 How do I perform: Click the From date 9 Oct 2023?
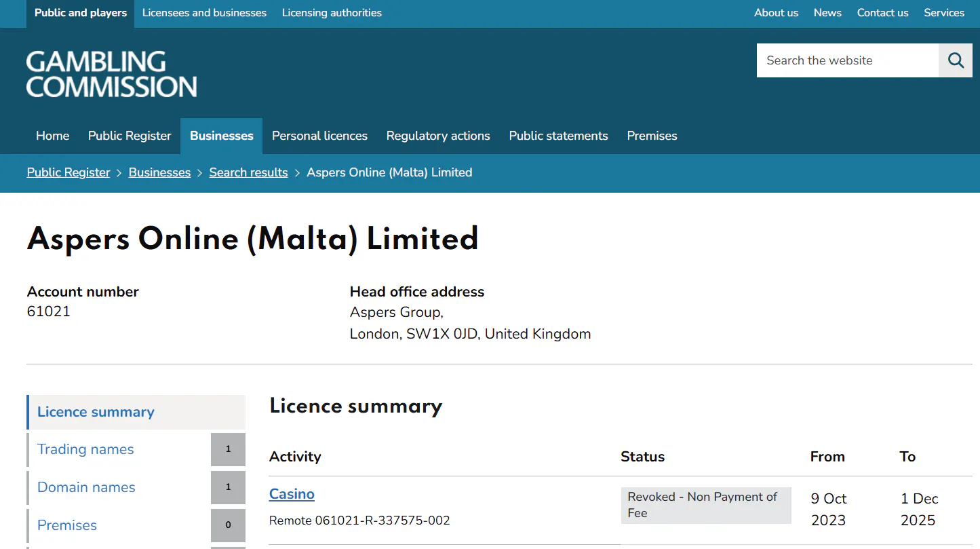(x=829, y=509)
